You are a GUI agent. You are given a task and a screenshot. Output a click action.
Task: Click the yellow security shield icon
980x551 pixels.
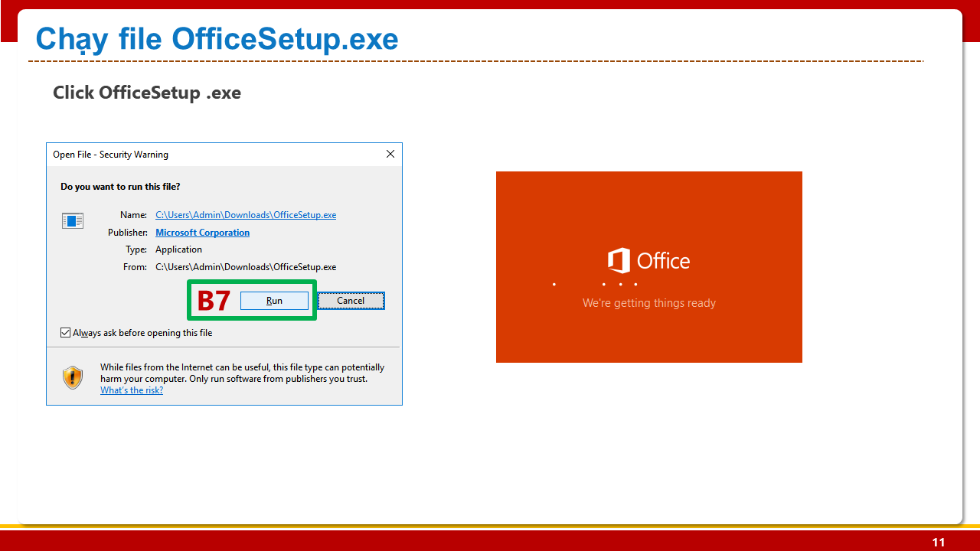(73, 377)
